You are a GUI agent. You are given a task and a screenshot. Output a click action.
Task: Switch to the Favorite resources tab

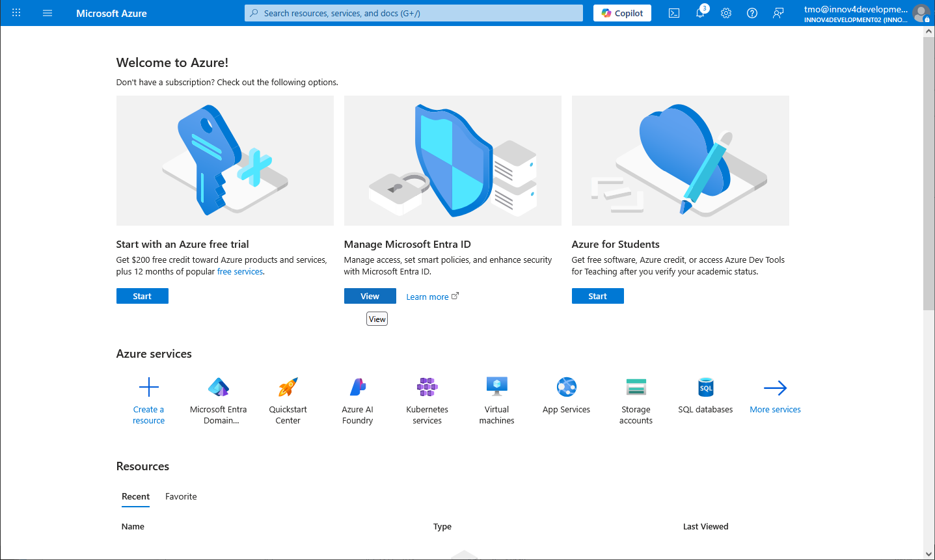(181, 496)
